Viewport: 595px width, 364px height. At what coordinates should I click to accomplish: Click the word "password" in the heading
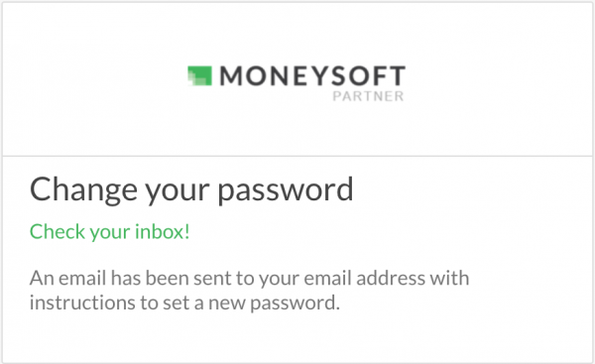tap(286, 190)
